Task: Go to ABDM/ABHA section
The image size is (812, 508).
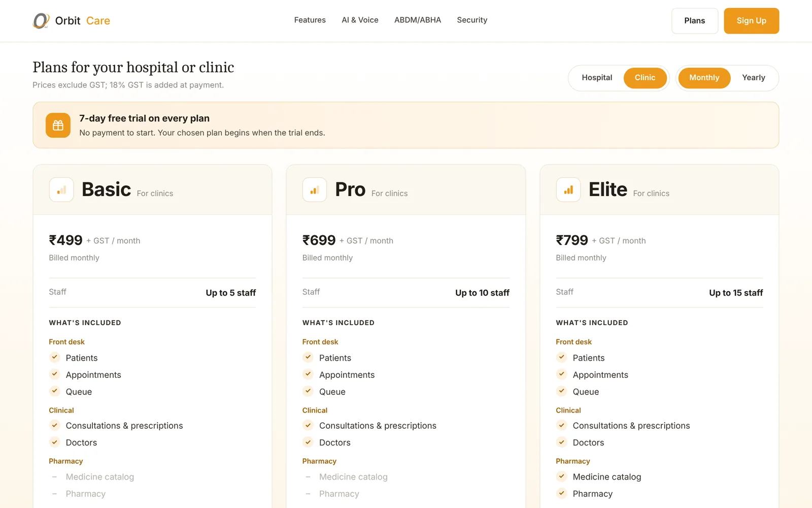Action: [418, 20]
